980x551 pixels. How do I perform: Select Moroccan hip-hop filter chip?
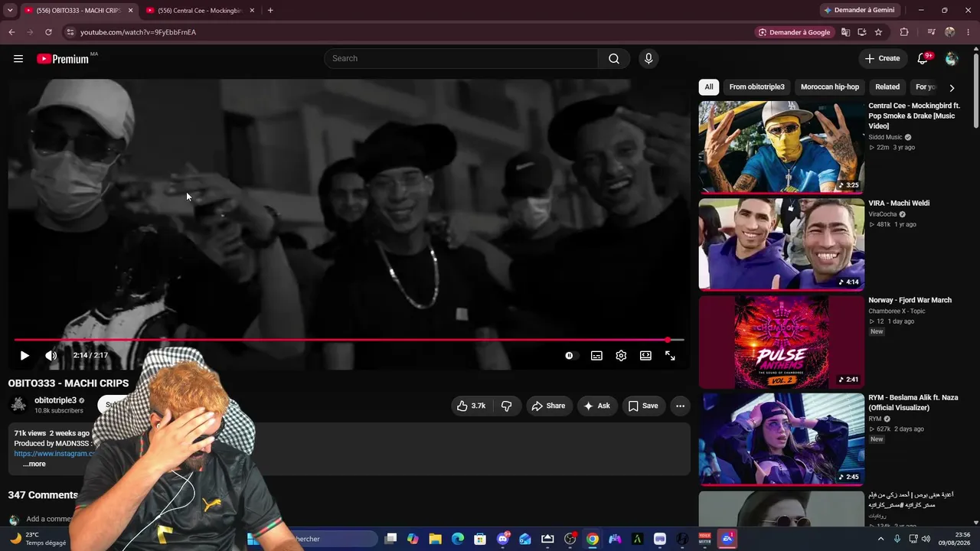pos(830,87)
